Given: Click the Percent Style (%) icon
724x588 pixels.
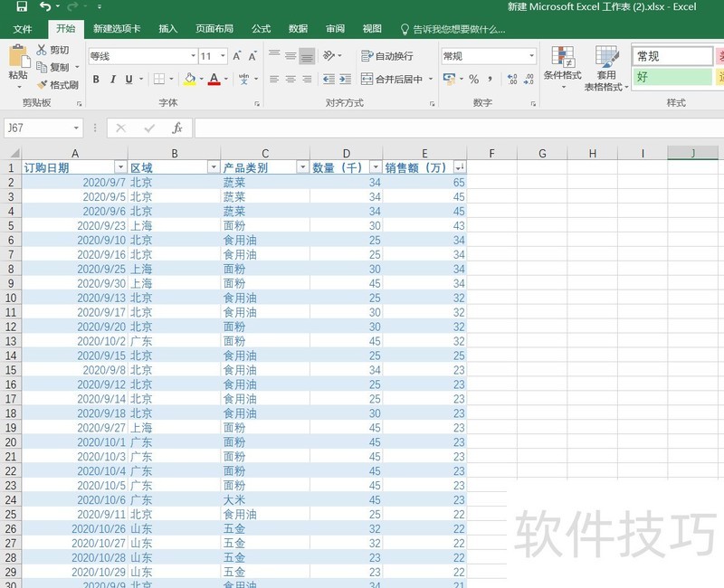Looking at the screenshot, I should (x=473, y=80).
